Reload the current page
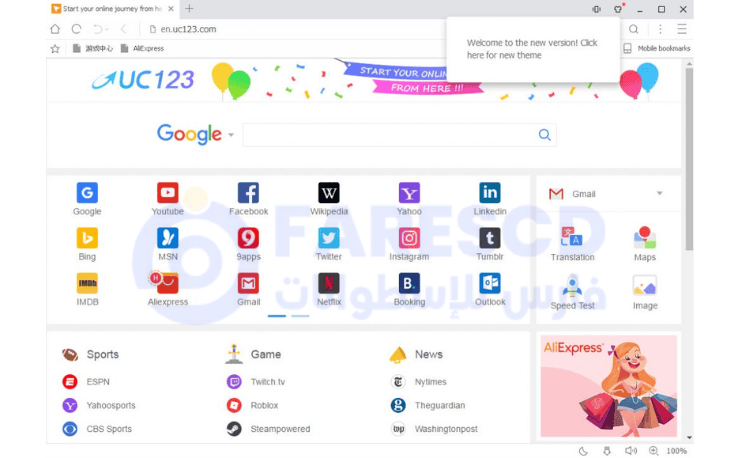Image resolution: width=738 pixels, height=458 pixels. [x=76, y=29]
